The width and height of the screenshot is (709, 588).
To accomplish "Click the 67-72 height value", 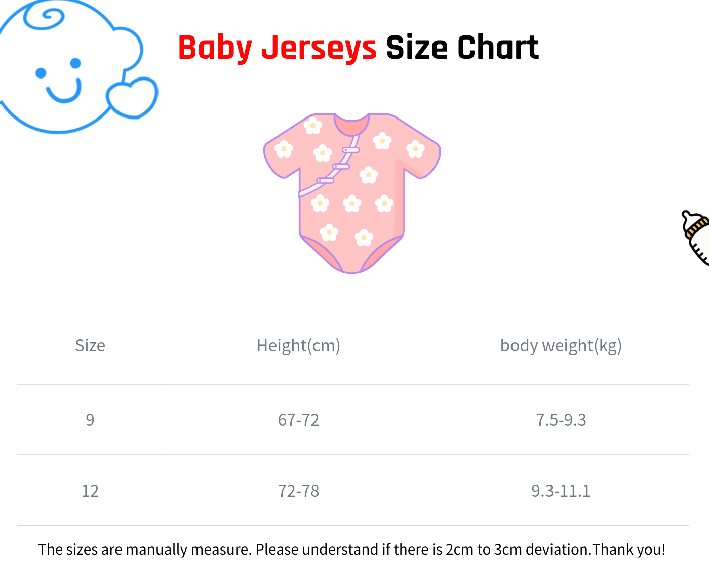I will point(298,420).
